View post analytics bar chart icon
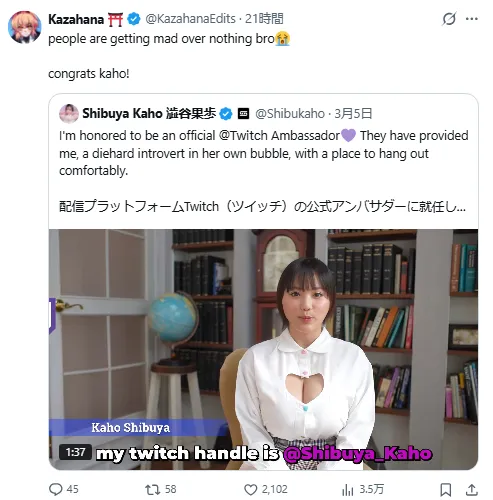The height and width of the screenshot is (500, 493). [x=348, y=489]
